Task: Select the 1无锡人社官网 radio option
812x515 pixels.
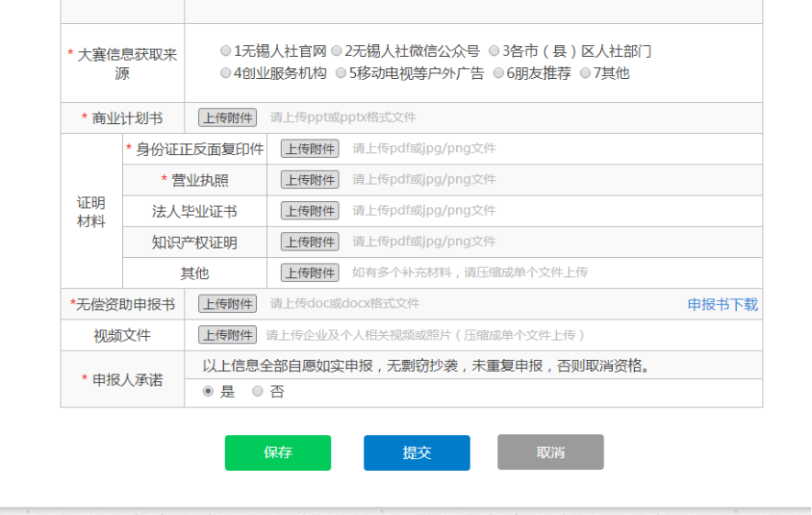Action: pyautogui.click(x=226, y=51)
